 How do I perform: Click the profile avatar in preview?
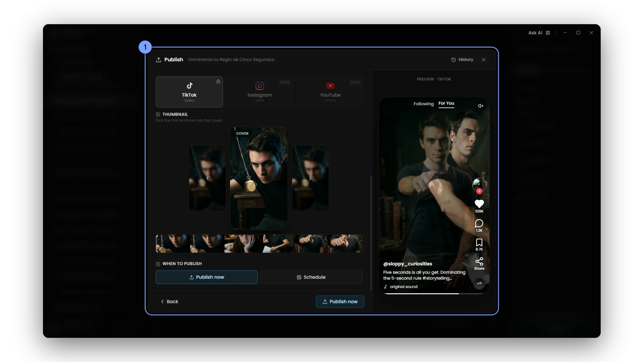pos(479,184)
